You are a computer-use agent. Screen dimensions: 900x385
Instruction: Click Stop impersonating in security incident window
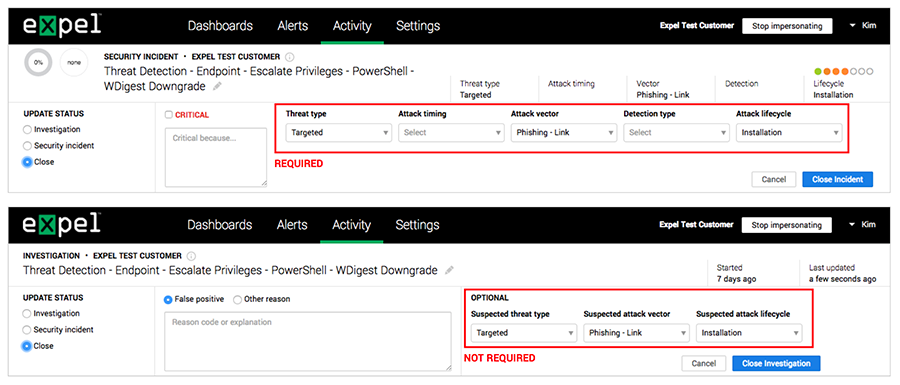787,26
